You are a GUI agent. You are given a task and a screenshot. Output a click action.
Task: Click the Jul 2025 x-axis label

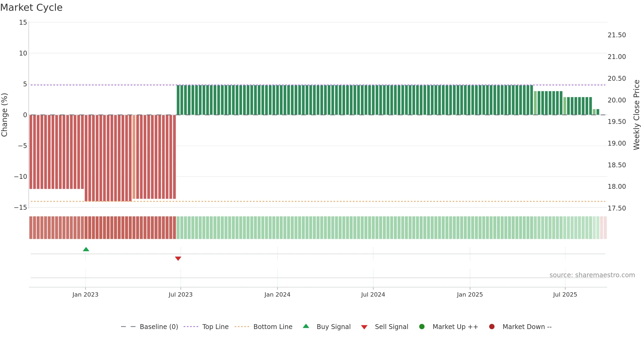(565, 294)
